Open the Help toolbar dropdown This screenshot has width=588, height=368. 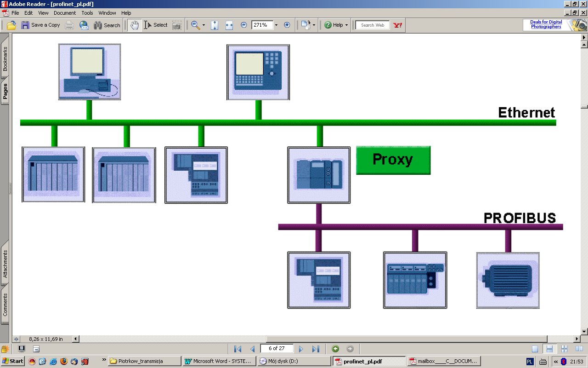(x=336, y=25)
